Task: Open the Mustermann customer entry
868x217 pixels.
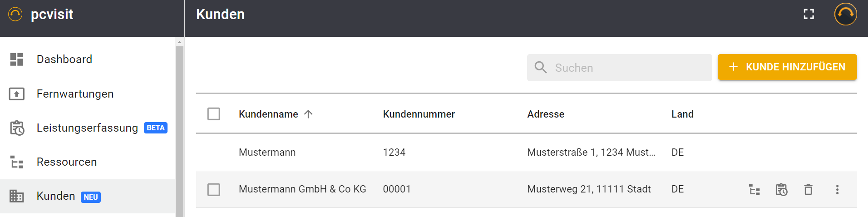Action: pos(267,153)
